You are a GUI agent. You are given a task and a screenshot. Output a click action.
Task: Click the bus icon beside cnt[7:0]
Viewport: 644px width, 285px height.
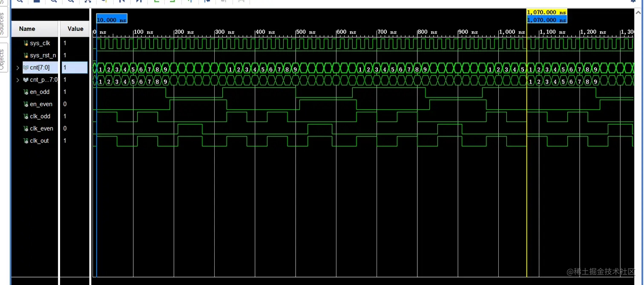pyautogui.click(x=26, y=67)
